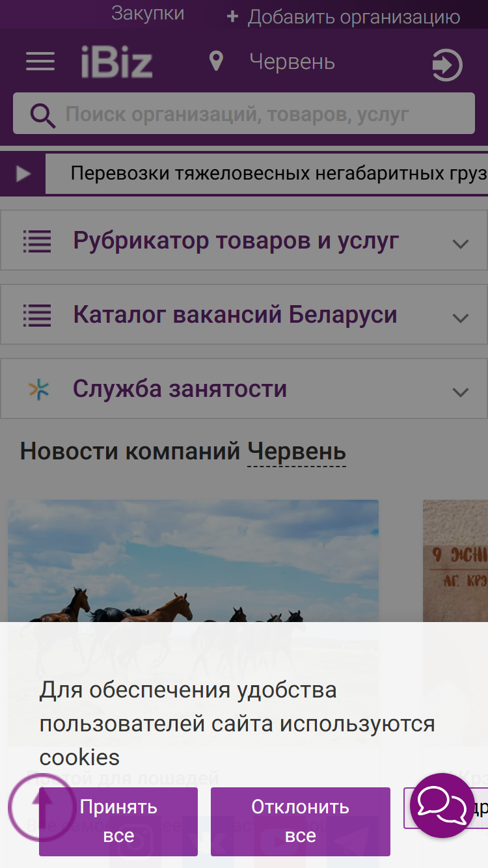Click the Служба занятости logo icon
This screenshot has height=868, width=488.
(x=38, y=389)
